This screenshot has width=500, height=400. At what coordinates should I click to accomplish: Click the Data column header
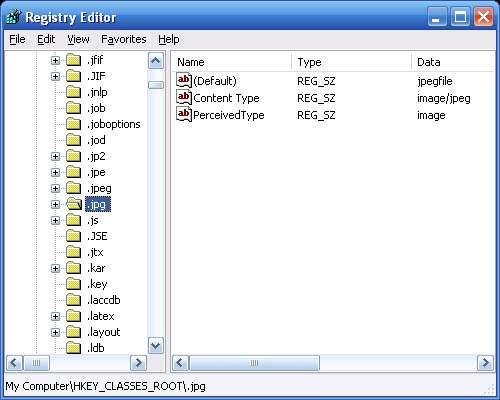453,62
